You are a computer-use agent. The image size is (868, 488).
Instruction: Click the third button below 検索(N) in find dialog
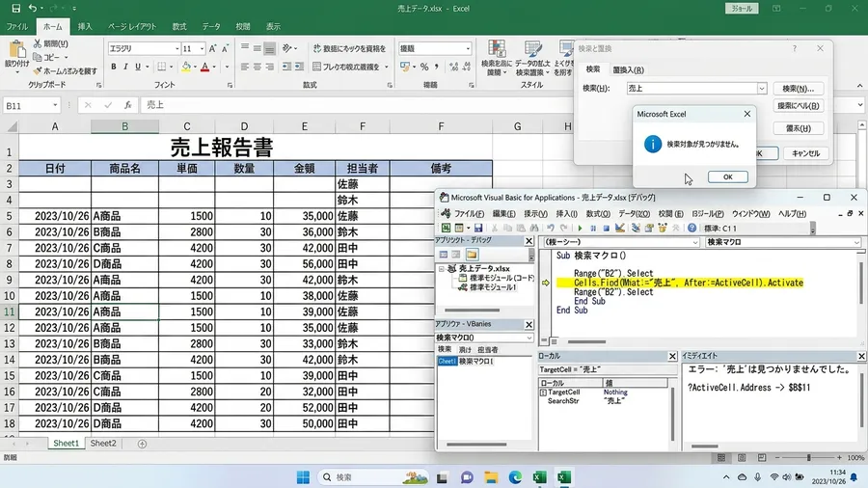(x=798, y=128)
